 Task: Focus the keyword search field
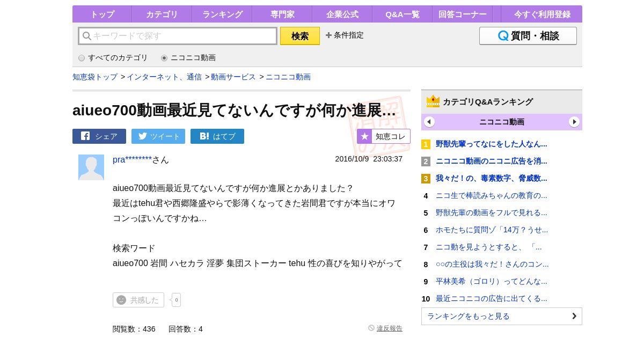tap(178, 36)
